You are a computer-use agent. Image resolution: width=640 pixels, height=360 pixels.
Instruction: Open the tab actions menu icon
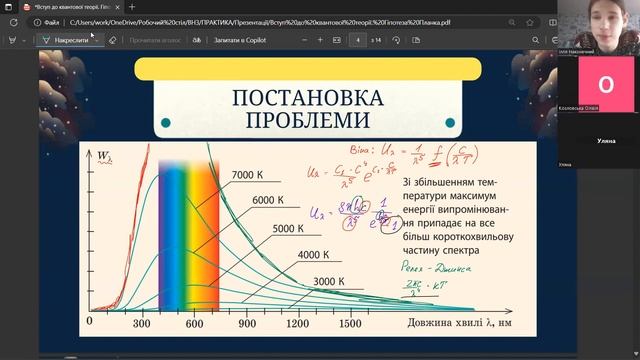[8, 7]
